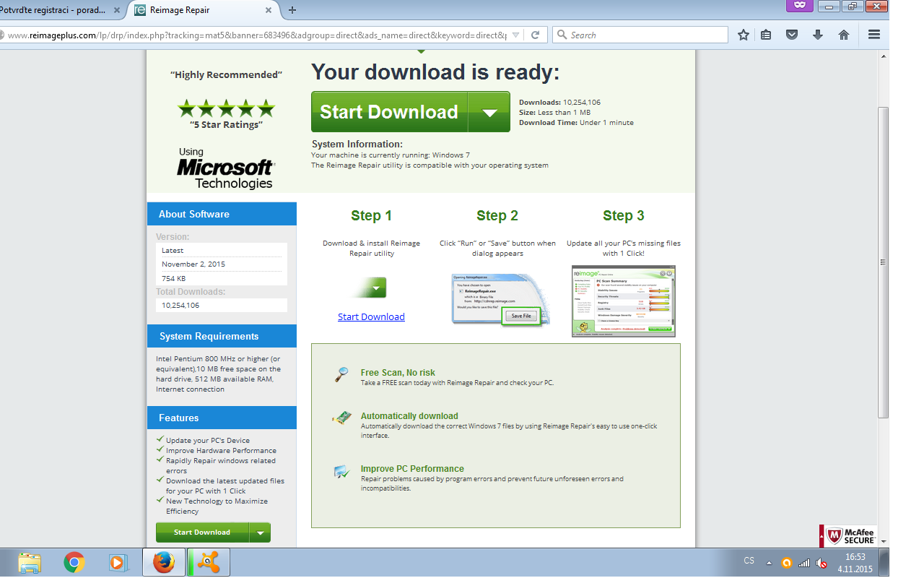The width and height of the screenshot is (924, 578).
Task: Close the Reimage Repair tab
Action: (269, 10)
